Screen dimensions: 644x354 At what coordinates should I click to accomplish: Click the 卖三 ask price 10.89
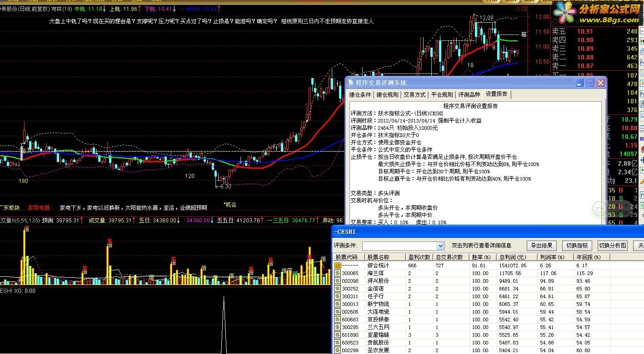click(585, 49)
